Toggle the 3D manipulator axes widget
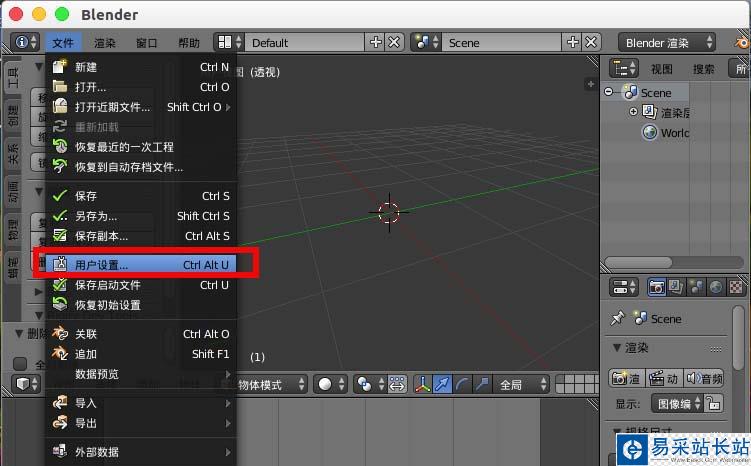This screenshot has height=466, width=751. [422, 384]
